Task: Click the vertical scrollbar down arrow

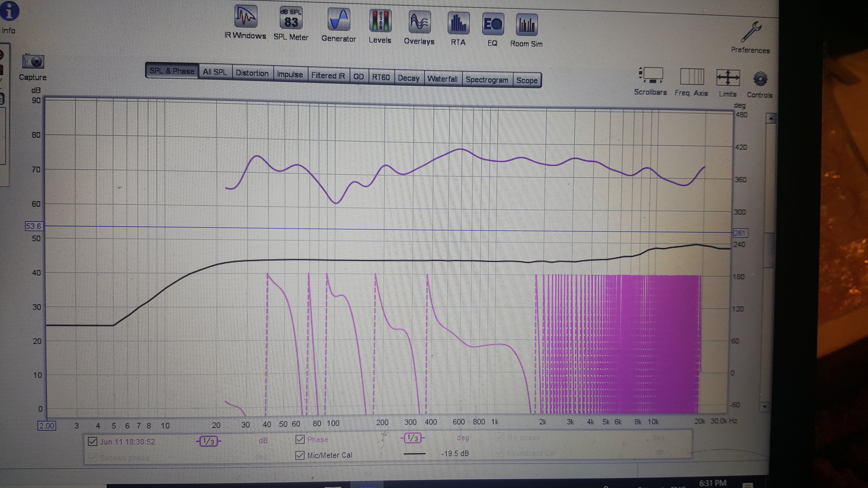Action: click(764, 407)
